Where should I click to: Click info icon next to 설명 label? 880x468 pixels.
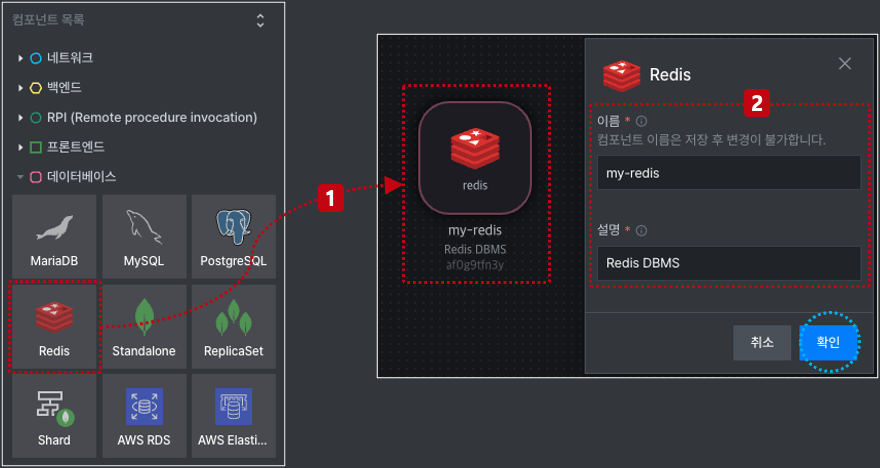point(641,230)
